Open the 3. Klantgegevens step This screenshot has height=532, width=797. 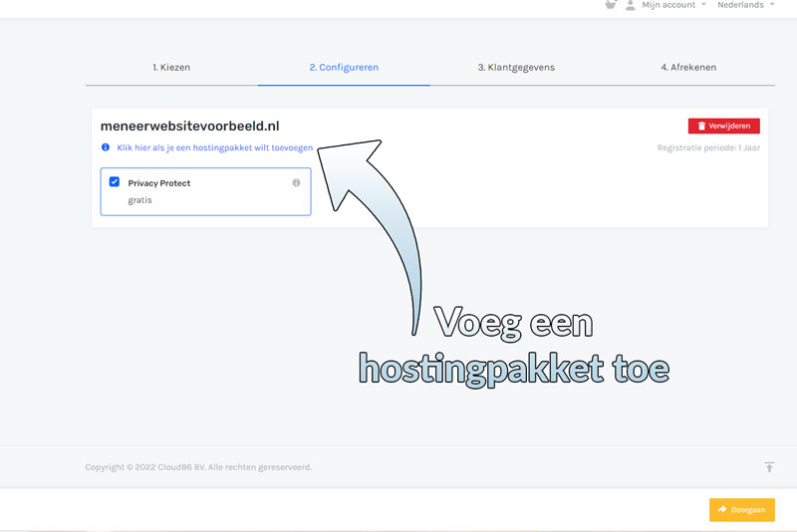pyautogui.click(x=516, y=67)
